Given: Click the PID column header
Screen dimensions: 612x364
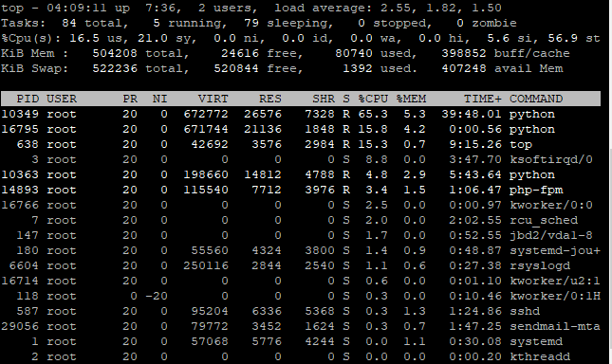Looking at the screenshot, I should coord(28,99).
